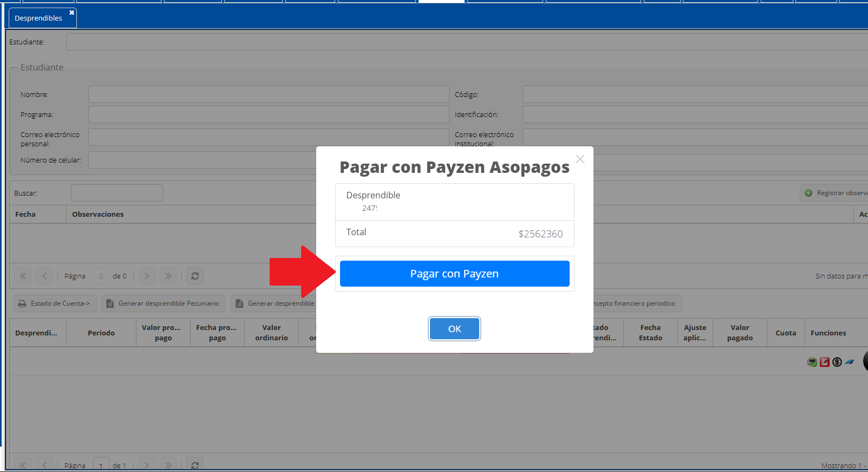868x472 pixels.
Task: Sort by the Periodo column header
Action: pyautogui.click(x=101, y=333)
